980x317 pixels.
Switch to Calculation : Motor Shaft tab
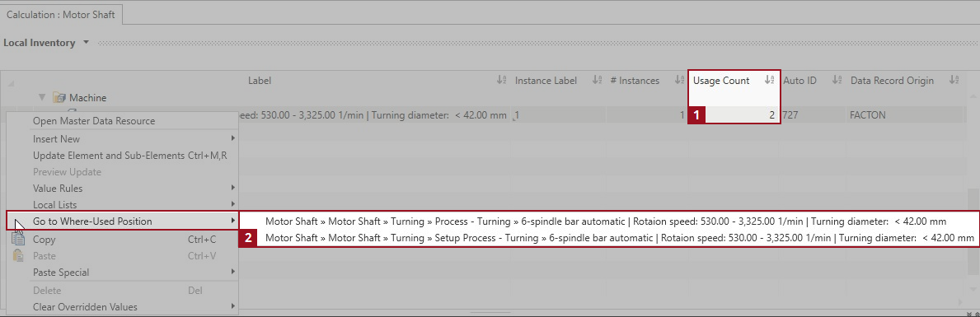pyautogui.click(x=61, y=14)
